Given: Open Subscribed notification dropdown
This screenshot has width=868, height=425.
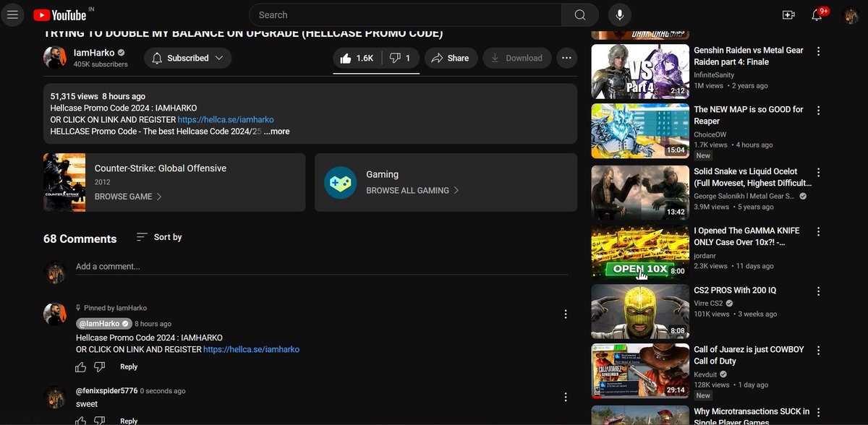Looking at the screenshot, I should click(x=188, y=58).
